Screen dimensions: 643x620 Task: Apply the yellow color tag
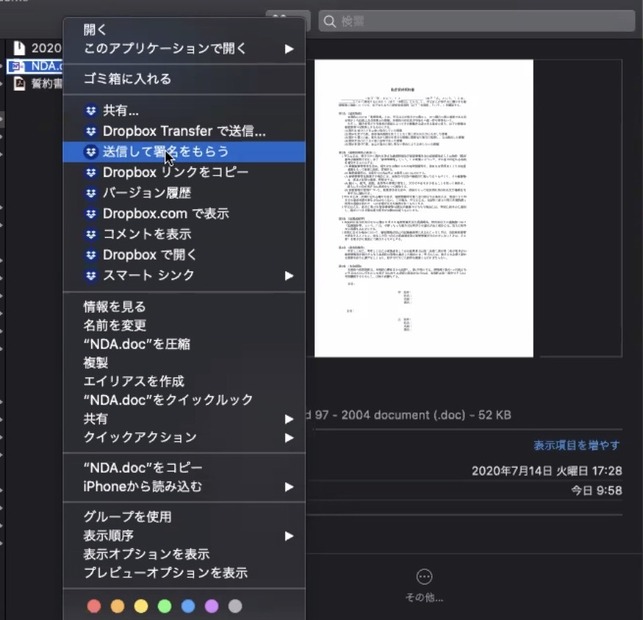141,606
